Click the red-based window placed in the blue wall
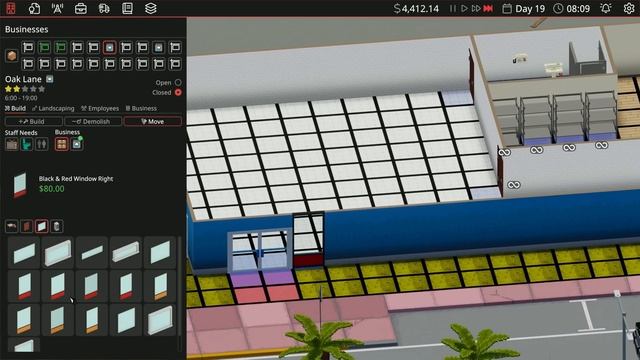640x360 pixels. click(309, 240)
